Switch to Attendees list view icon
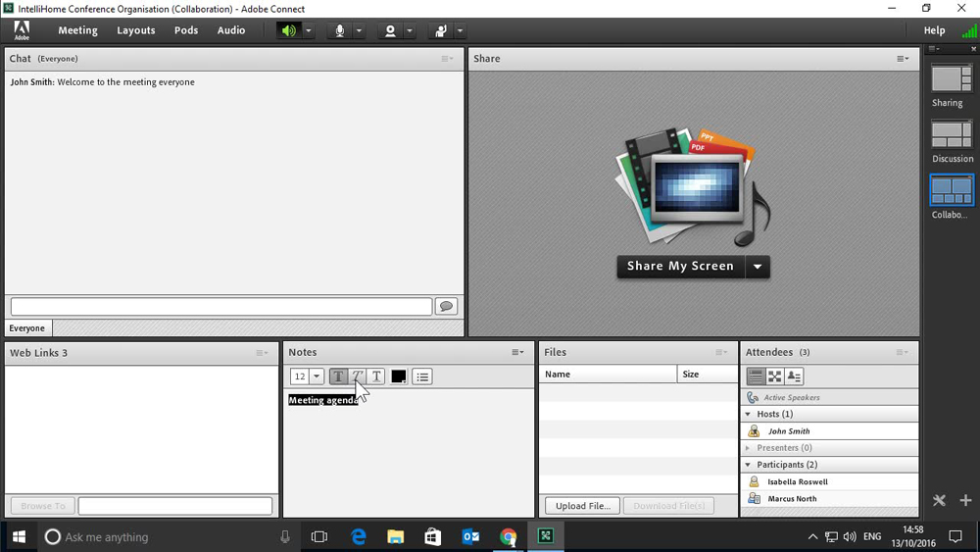This screenshot has height=552, width=980. 756,376
